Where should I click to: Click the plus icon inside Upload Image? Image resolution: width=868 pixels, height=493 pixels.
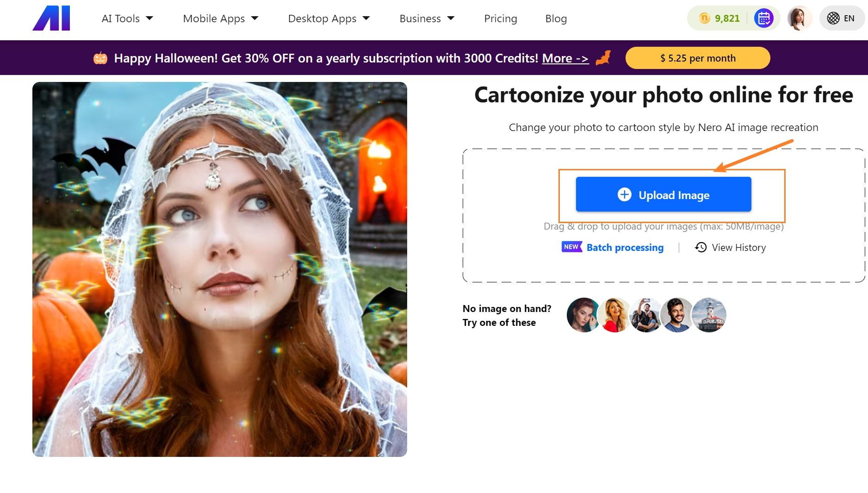[625, 195]
